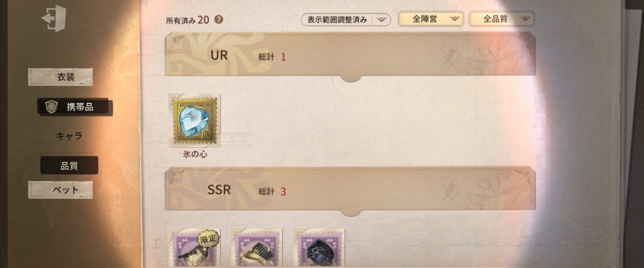
Task: Collapse the UR section header
Action: [350, 56]
